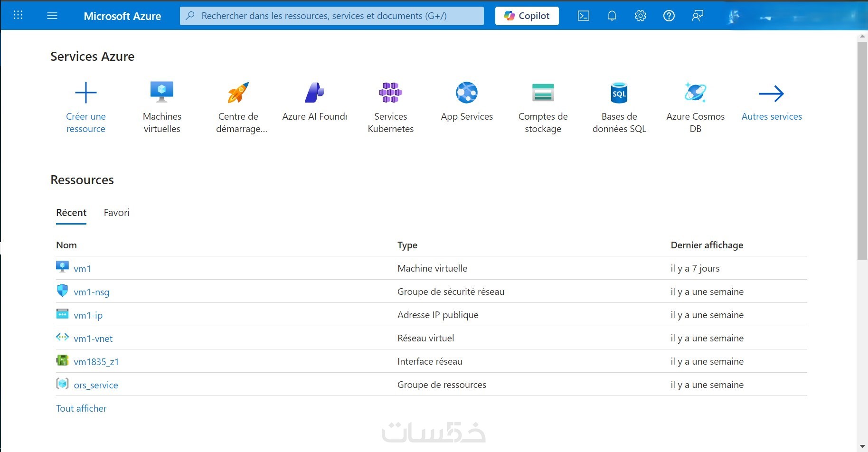Click the page vertical scrollbar thumb
The width and height of the screenshot is (868, 452).
[x=862, y=151]
